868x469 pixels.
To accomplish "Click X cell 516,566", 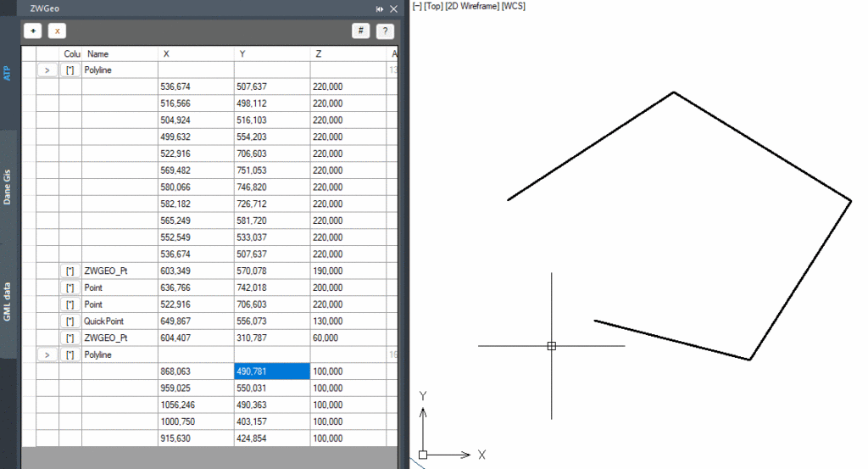I will pyautogui.click(x=196, y=103).
